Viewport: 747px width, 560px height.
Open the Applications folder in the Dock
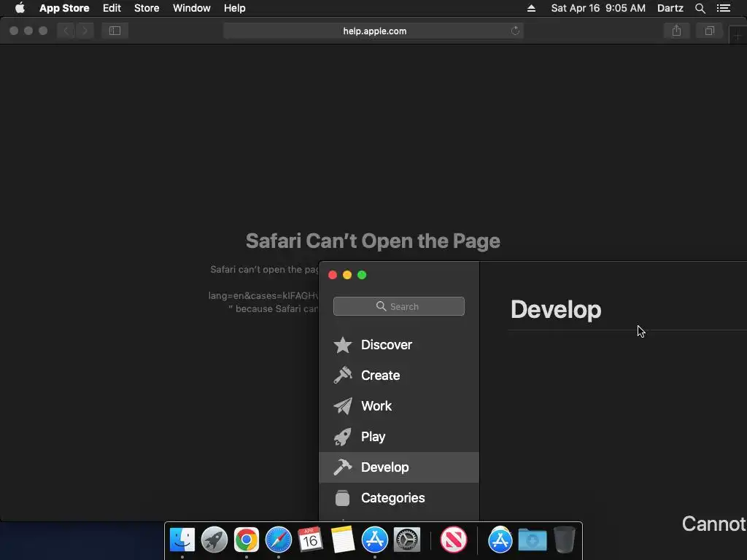(500, 540)
